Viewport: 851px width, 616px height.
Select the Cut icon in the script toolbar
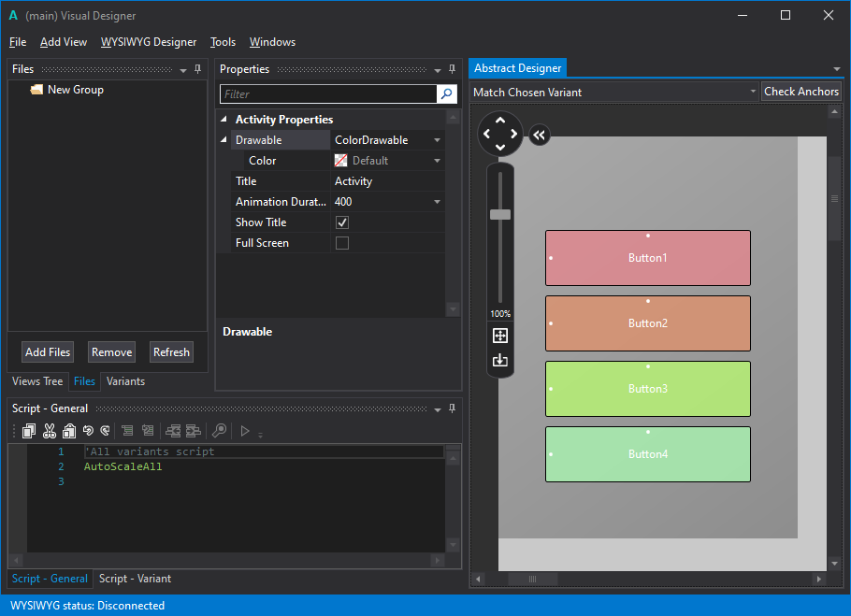[50, 430]
